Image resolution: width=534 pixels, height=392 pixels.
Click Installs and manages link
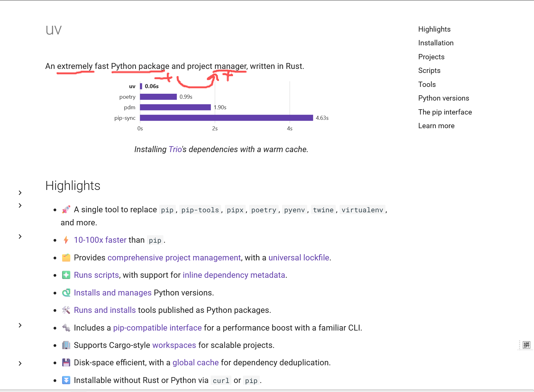coord(112,293)
